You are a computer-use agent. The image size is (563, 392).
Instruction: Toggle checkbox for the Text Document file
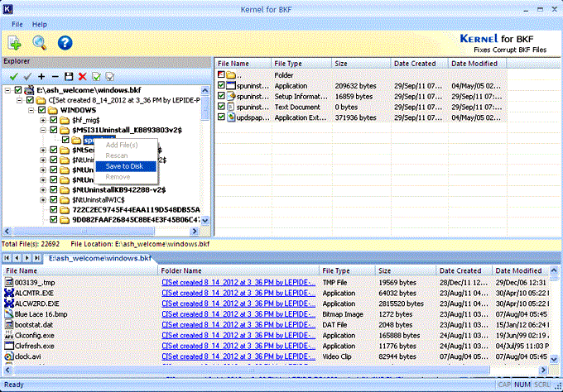pos(221,107)
